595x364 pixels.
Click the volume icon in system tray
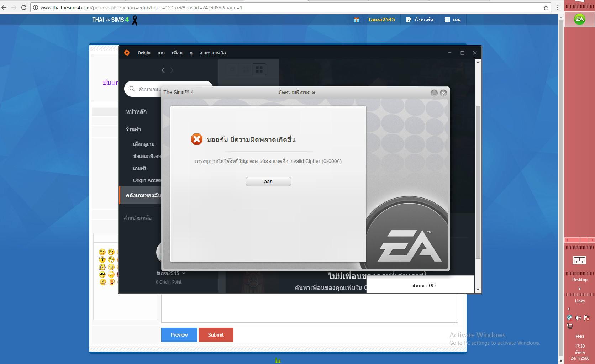click(x=578, y=317)
